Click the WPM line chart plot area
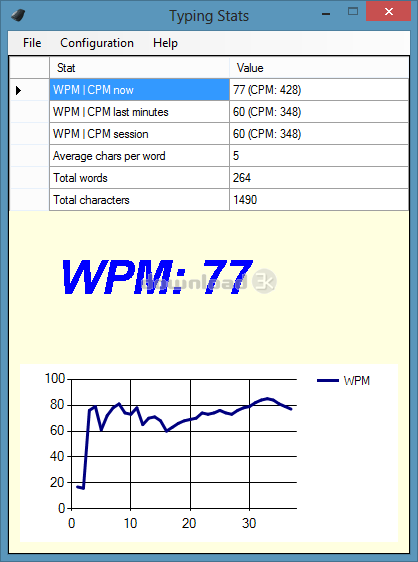418x562 pixels. [x=184, y=444]
